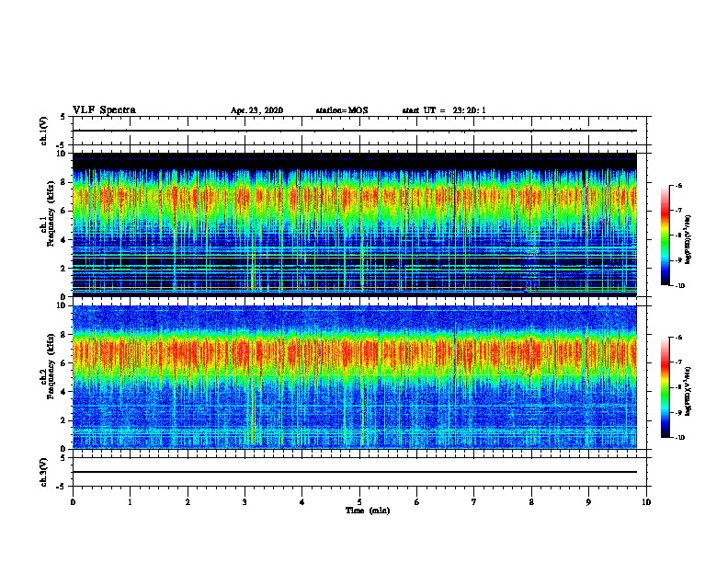Click the ch.3 voltage waveform trace
The width and height of the screenshot is (728, 563).
[x=355, y=472]
